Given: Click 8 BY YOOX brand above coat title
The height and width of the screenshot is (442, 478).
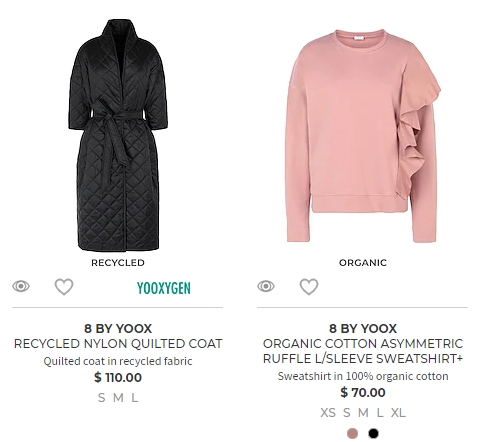Looking at the screenshot, I should point(118,329).
